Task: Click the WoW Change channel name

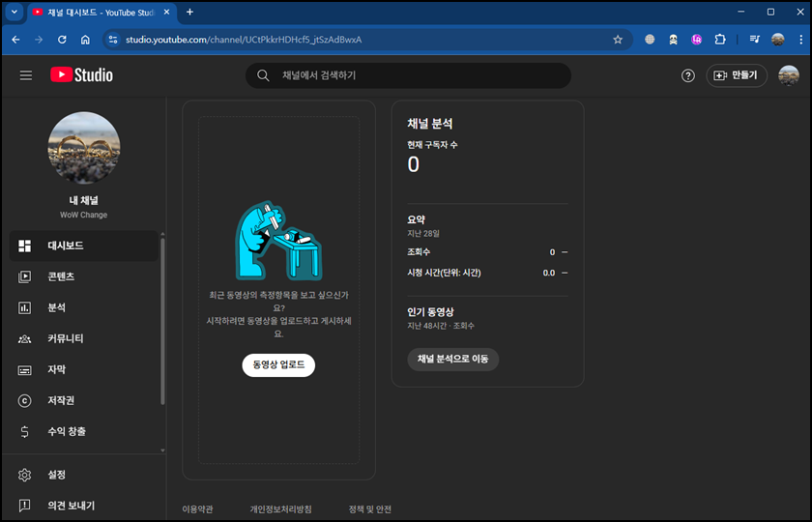Action: pyautogui.click(x=83, y=215)
